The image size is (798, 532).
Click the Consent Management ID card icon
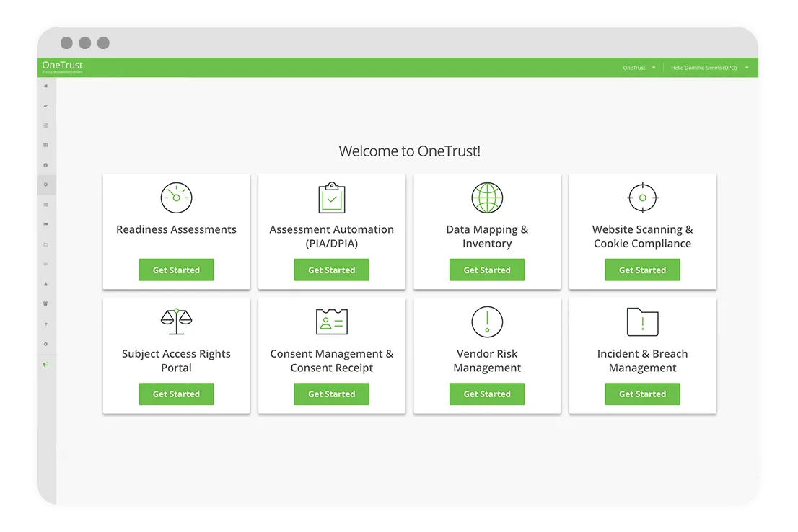[x=332, y=322]
